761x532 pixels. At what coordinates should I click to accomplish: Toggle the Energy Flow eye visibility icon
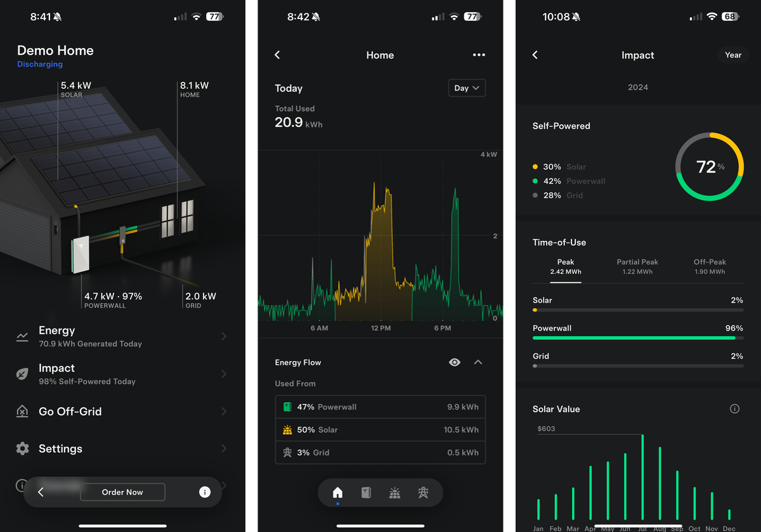coord(455,362)
